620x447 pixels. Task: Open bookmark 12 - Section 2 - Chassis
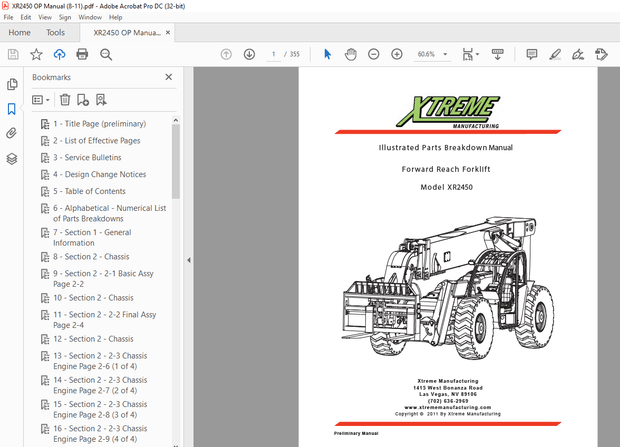(x=93, y=339)
